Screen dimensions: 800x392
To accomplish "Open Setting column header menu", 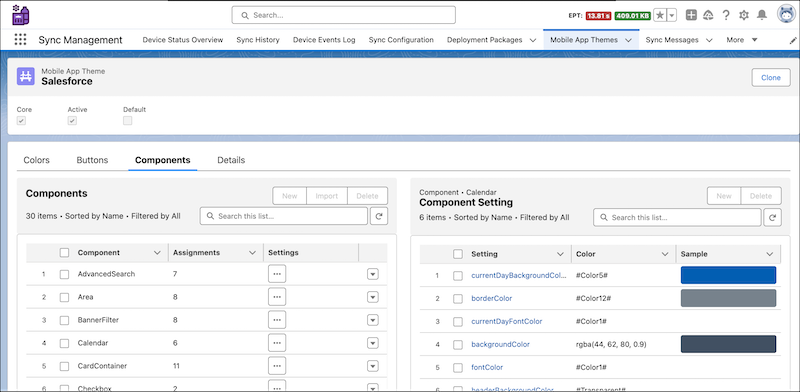I will pyautogui.click(x=560, y=254).
